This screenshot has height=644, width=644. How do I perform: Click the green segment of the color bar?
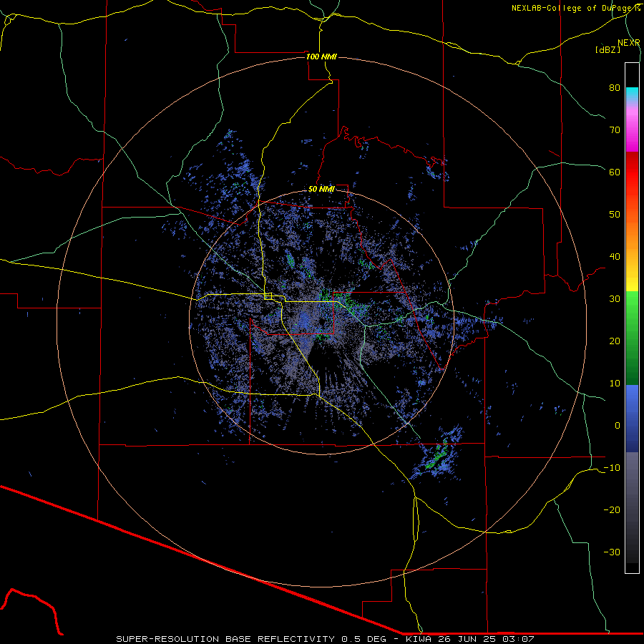pyautogui.click(x=632, y=338)
